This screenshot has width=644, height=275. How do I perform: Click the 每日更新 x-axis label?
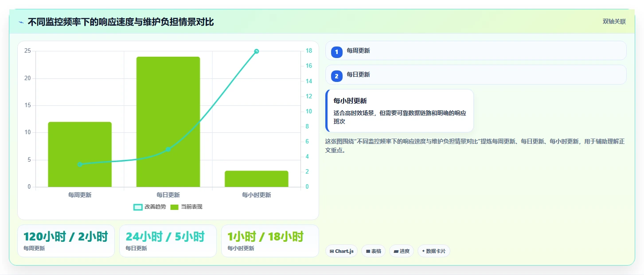click(x=168, y=195)
